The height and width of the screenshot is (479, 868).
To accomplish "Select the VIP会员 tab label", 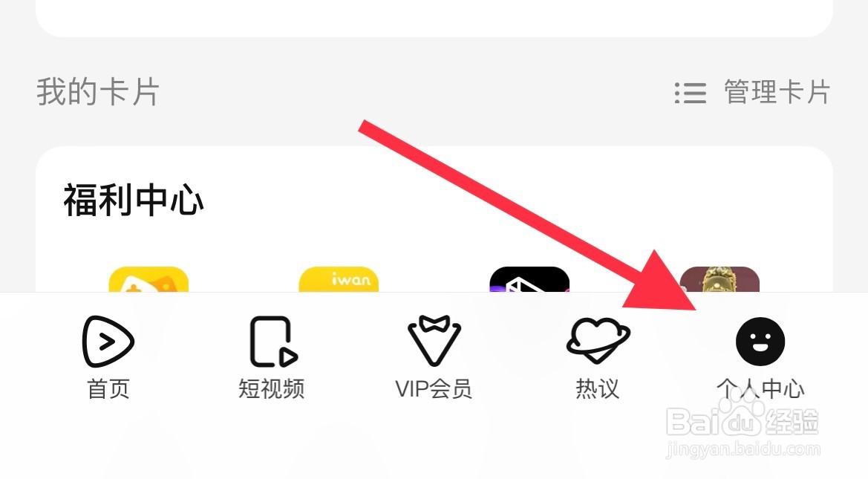I will click(x=434, y=388).
